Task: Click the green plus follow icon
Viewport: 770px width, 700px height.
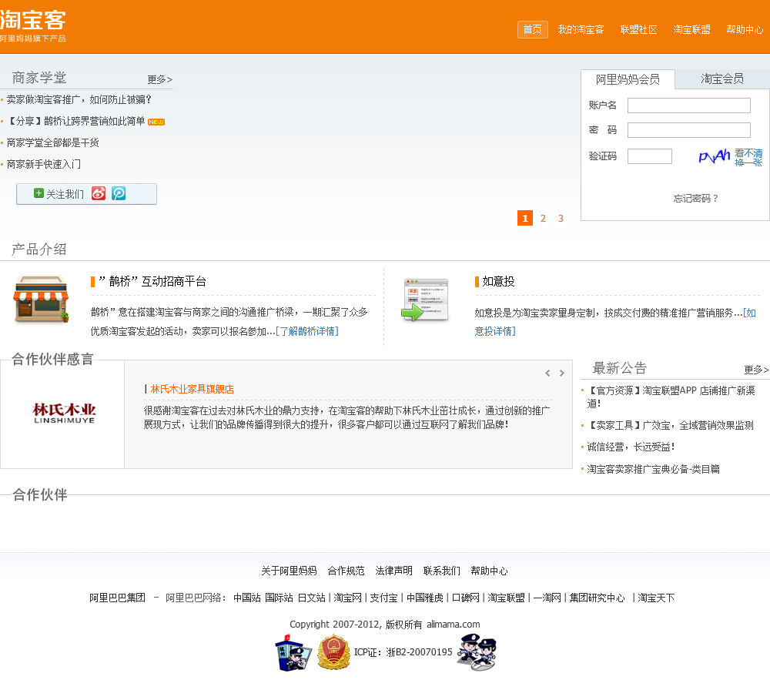Action: 38,193
